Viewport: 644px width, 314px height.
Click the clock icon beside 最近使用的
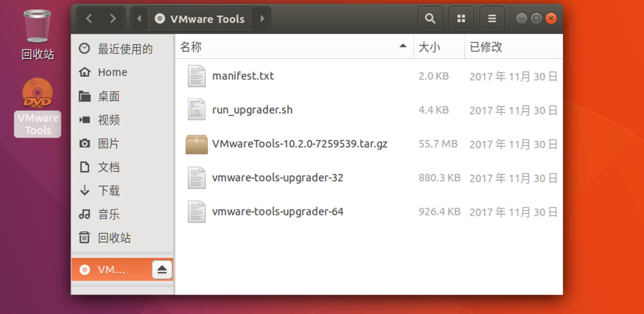84,48
